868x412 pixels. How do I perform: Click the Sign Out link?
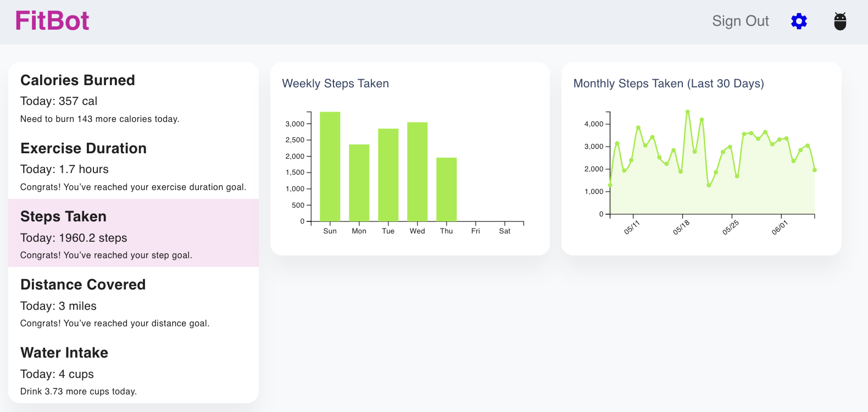pos(740,21)
